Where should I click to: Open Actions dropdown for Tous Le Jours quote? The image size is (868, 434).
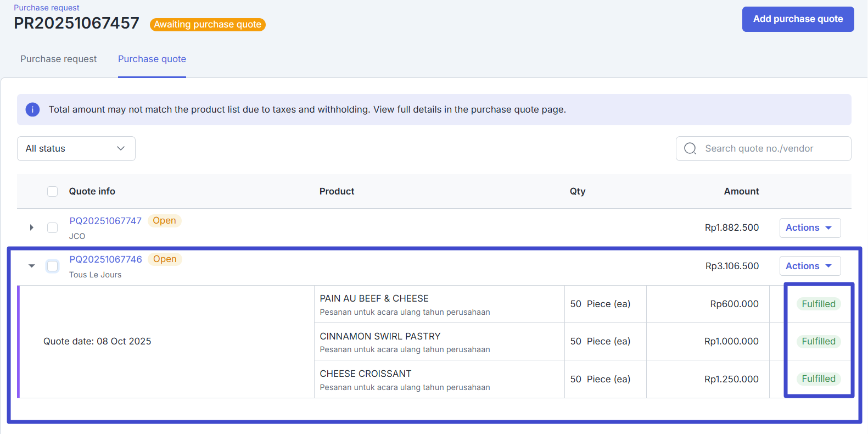809,266
